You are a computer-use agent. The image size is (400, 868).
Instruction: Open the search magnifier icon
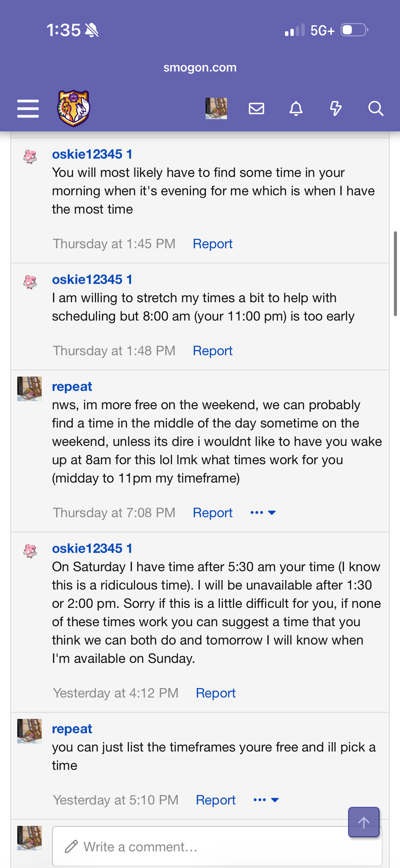376,109
